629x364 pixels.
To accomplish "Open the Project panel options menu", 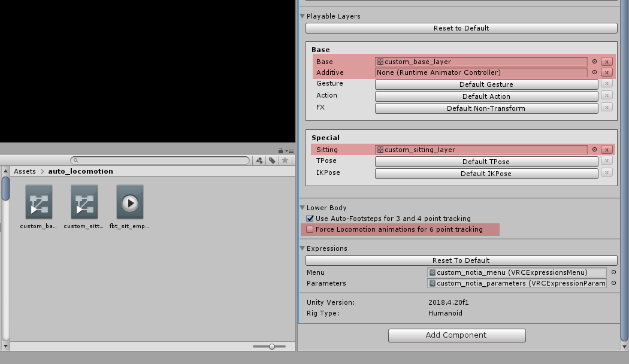I will pos(290,151).
